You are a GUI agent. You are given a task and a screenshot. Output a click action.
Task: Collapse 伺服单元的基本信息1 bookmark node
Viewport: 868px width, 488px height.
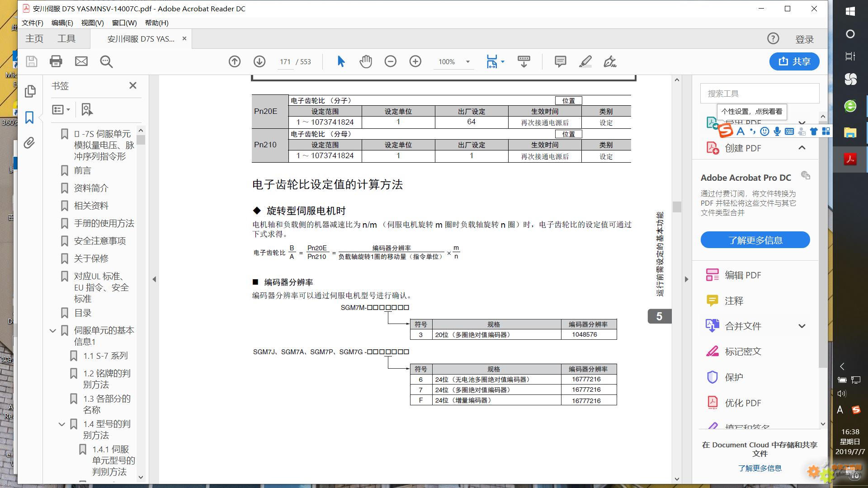53,331
